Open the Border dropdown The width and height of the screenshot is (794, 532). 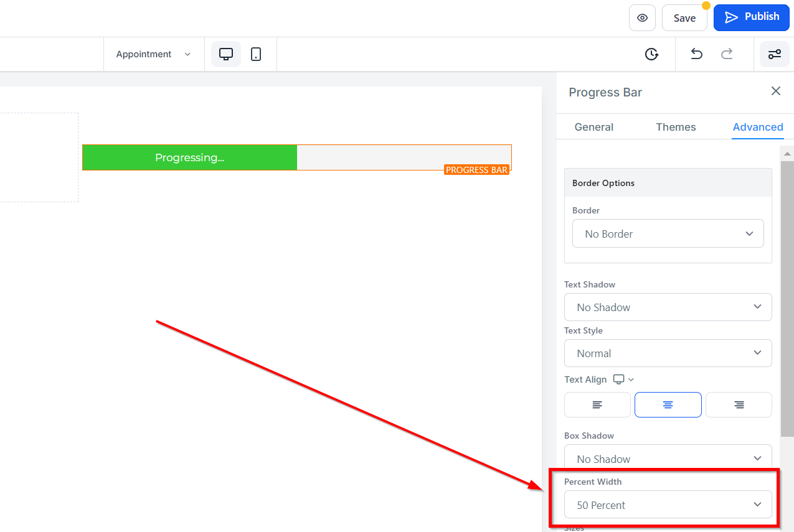pyautogui.click(x=668, y=234)
